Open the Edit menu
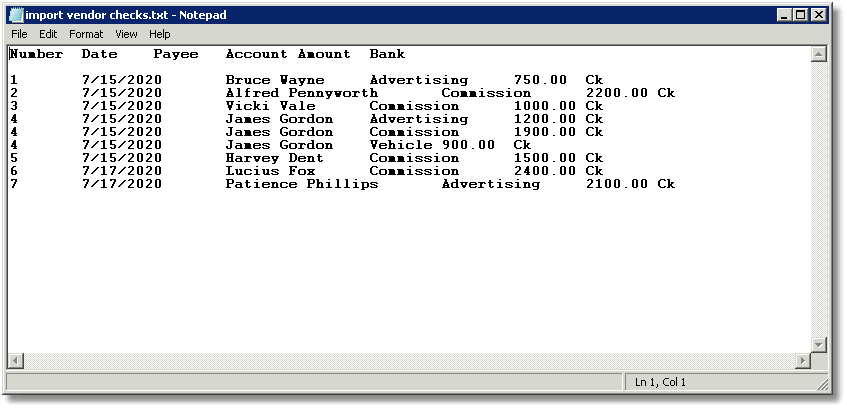The width and height of the screenshot is (847, 409). click(x=48, y=34)
